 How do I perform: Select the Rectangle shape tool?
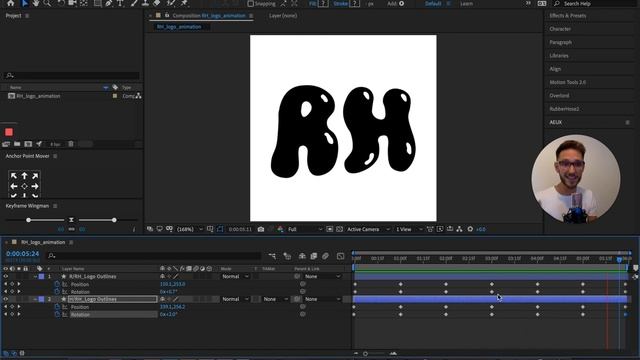98,3
